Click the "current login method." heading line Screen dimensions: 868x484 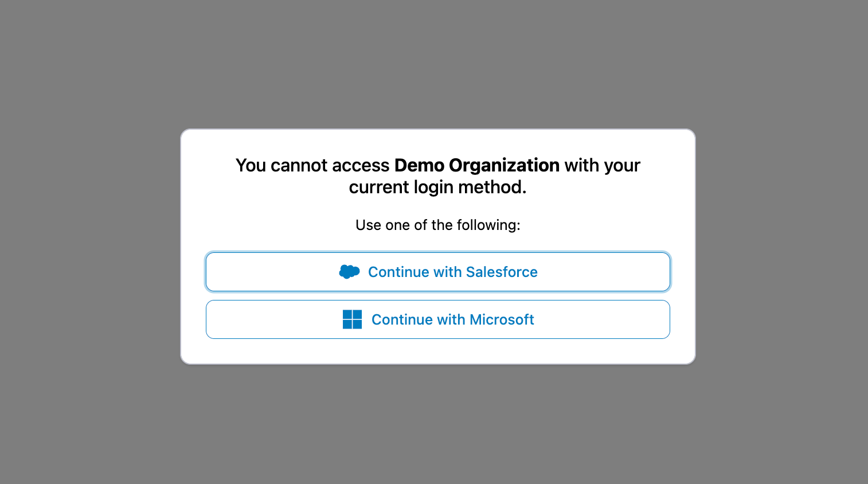(437, 187)
